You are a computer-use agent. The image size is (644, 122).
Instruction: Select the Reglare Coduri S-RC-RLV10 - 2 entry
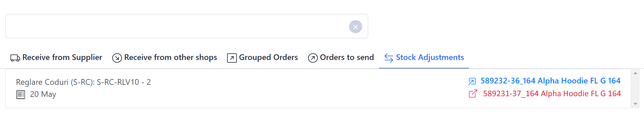point(83,82)
